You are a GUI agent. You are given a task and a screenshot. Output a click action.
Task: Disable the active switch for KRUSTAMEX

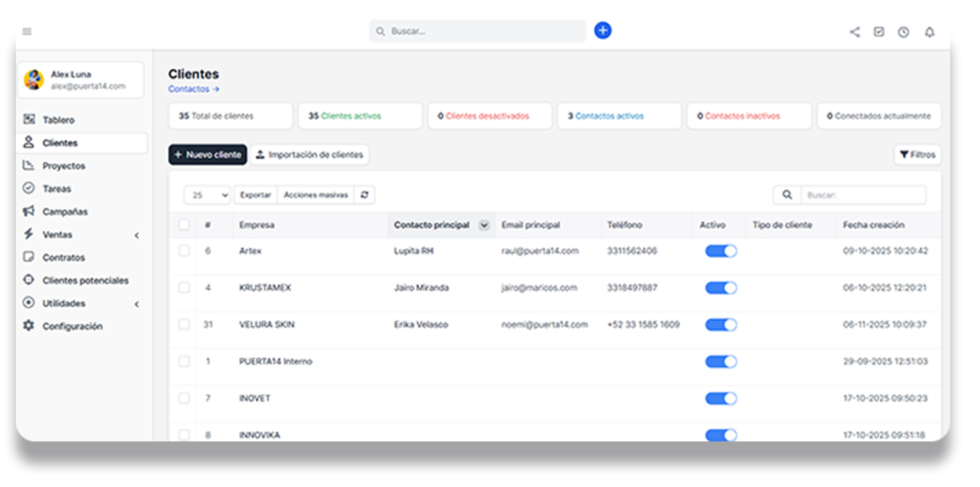point(721,288)
